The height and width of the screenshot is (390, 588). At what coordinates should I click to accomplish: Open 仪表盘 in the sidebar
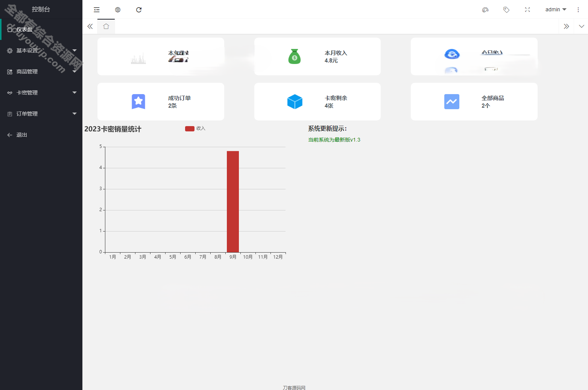pos(41,29)
